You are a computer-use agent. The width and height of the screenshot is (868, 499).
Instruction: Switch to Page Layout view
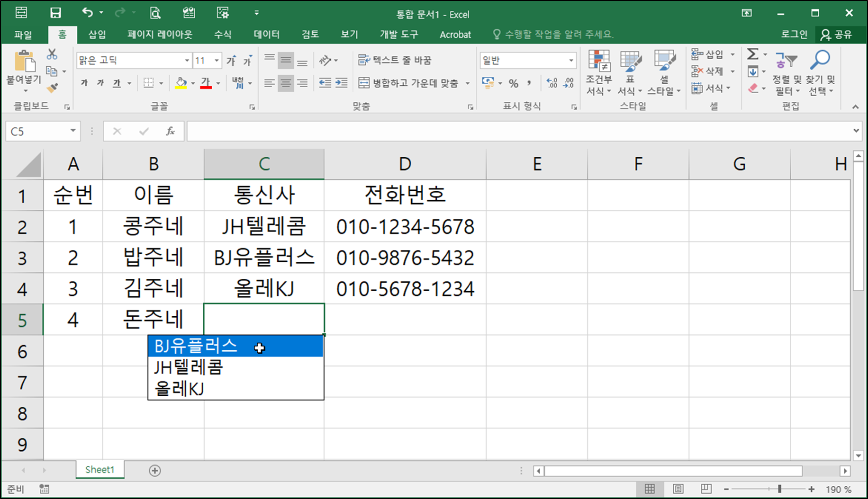coord(678,489)
